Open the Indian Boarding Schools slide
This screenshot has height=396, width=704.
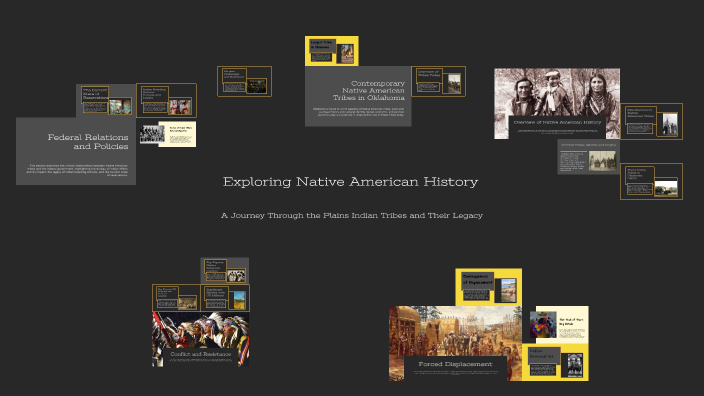(166, 101)
